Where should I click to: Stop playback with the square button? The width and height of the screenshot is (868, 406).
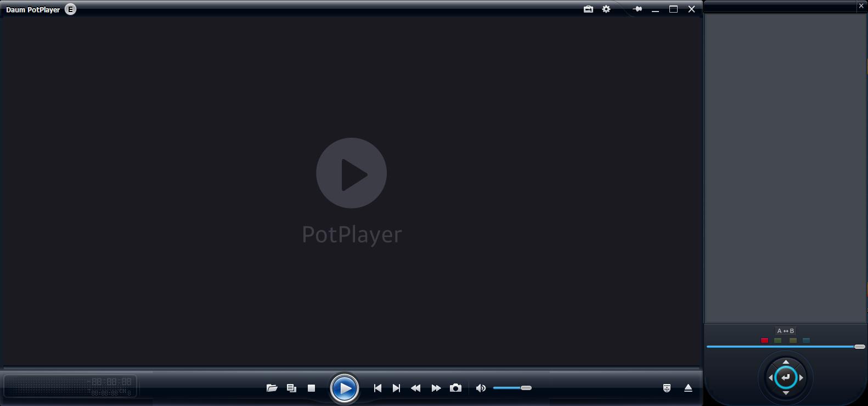311,388
